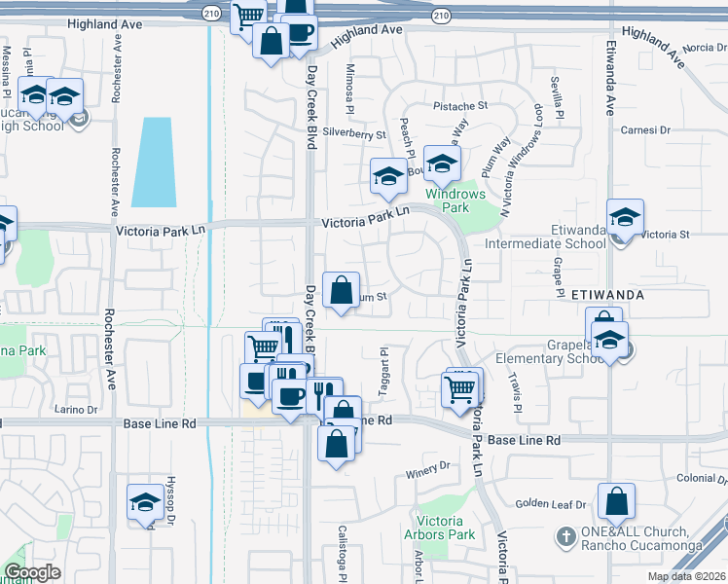Open the shopping bag marker near Golden Leaf Dr

pos(616,503)
